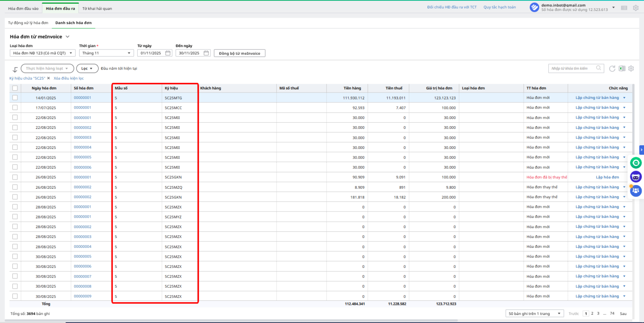The width and height of the screenshot is (644, 323).
Task: Open the Từ ngày calendar picker
Action: point(168,53)
